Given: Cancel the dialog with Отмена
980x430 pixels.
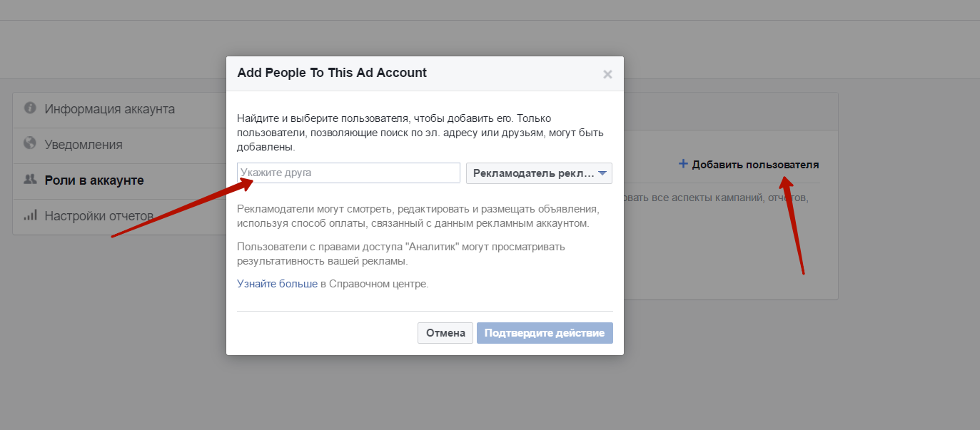Looking at the screenshot, I should [445, 333].
